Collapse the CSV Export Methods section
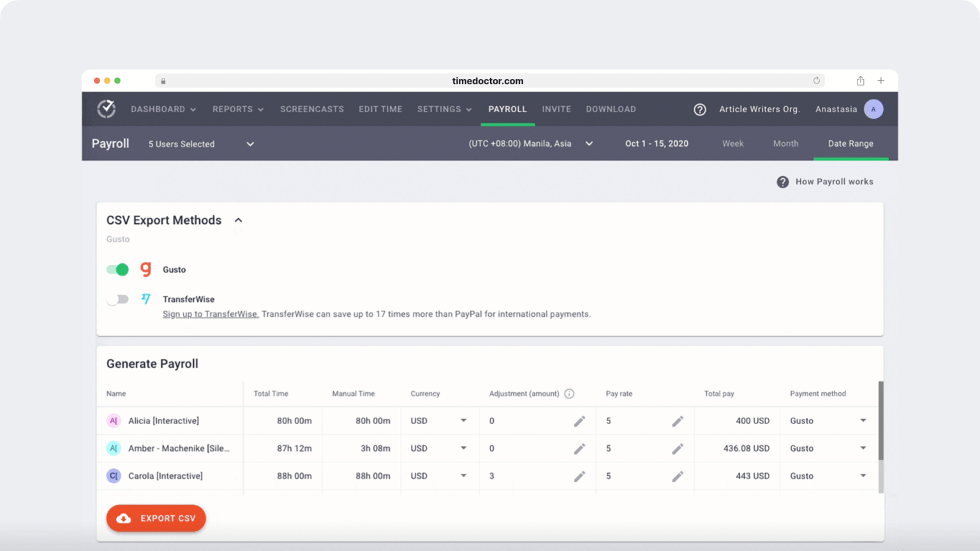 [x=238, y=219]
